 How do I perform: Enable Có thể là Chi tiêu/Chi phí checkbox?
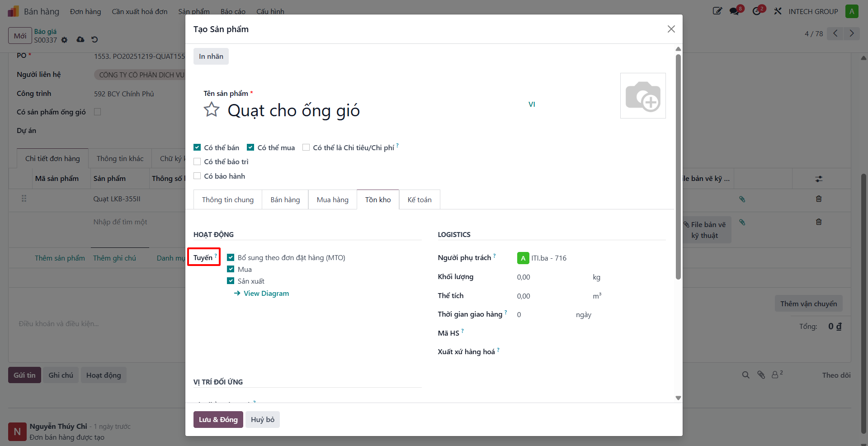coord(306,147)
